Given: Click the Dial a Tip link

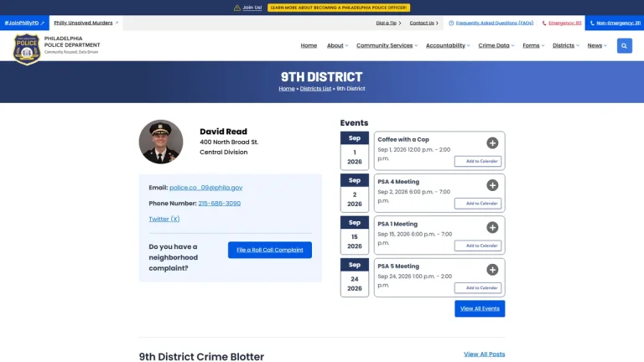Looking at the screenshot, I should pyautogui.click(x=388, y=23).
